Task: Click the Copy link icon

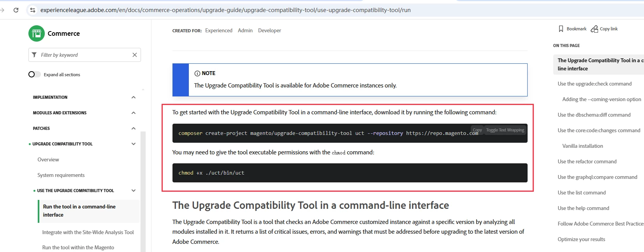Action: point(594,29)
